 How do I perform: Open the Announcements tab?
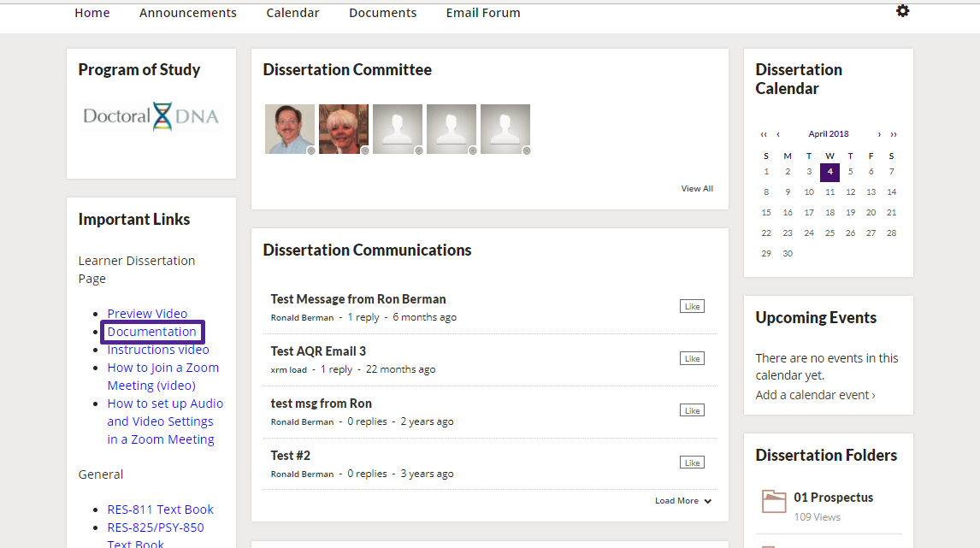[187, 13]
